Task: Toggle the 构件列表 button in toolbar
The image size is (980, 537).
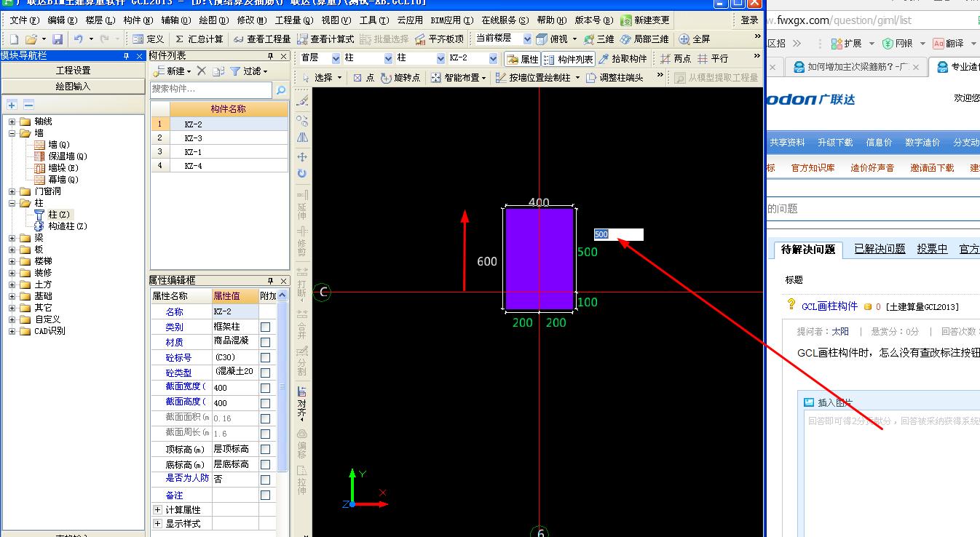Action: tap(569, 59)
